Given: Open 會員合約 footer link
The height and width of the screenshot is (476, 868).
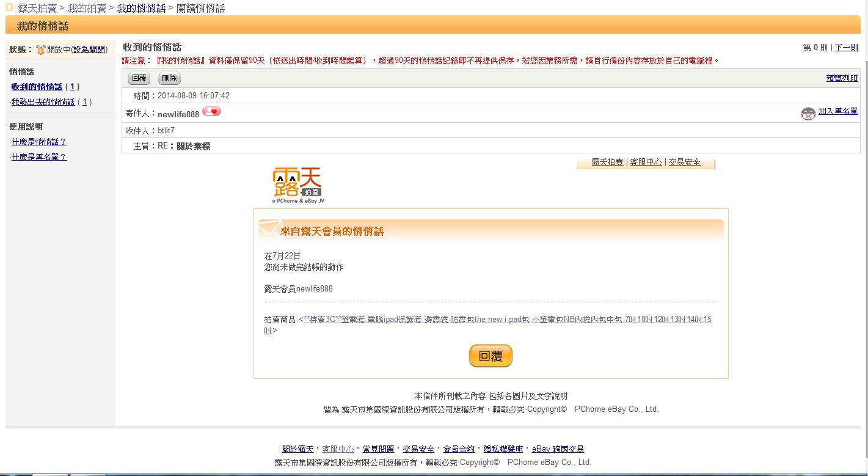Looking at the screenshot, I should pos(459,449).
